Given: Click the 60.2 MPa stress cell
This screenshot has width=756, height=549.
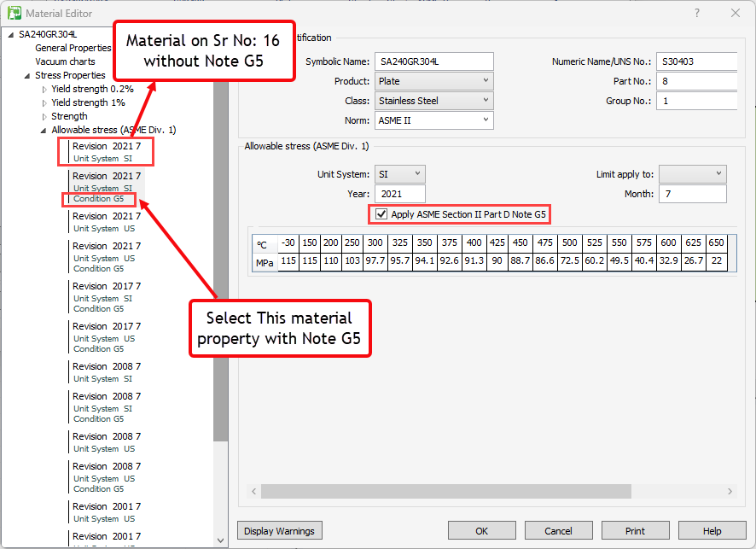Looking at the screenshot, I should 595,260.
